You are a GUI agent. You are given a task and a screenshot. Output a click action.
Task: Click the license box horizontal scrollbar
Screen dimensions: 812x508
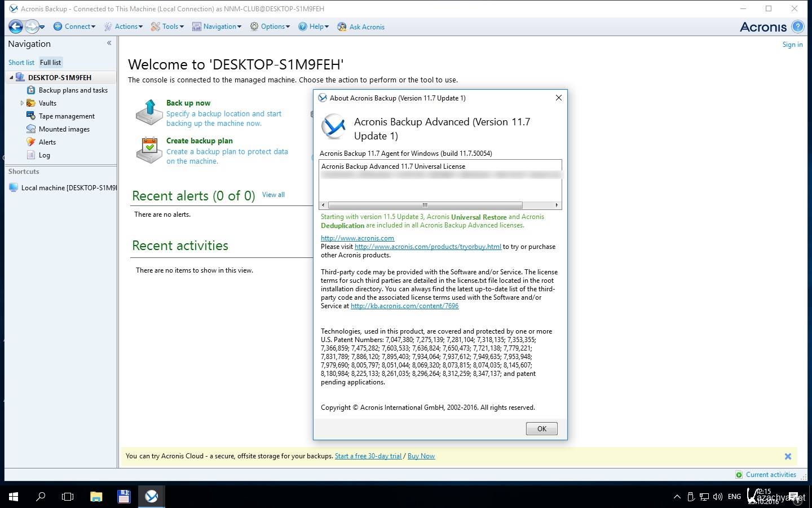(x=425, y=205)
